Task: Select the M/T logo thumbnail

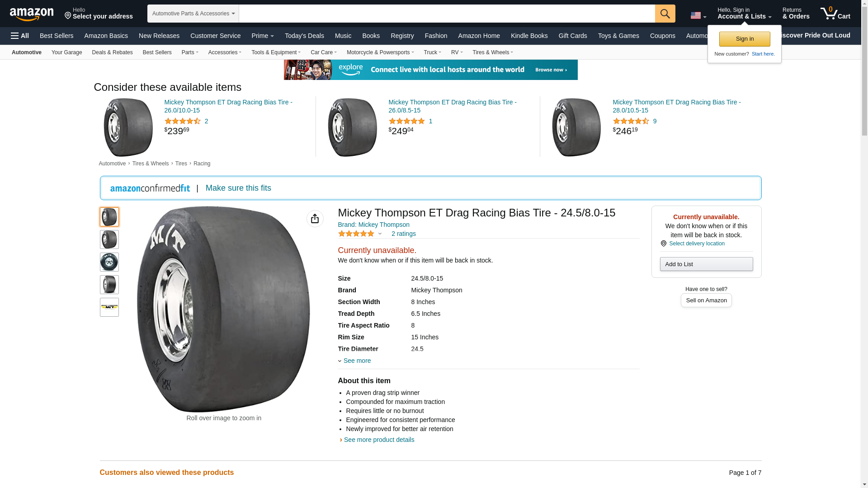Action: point(109,307)
